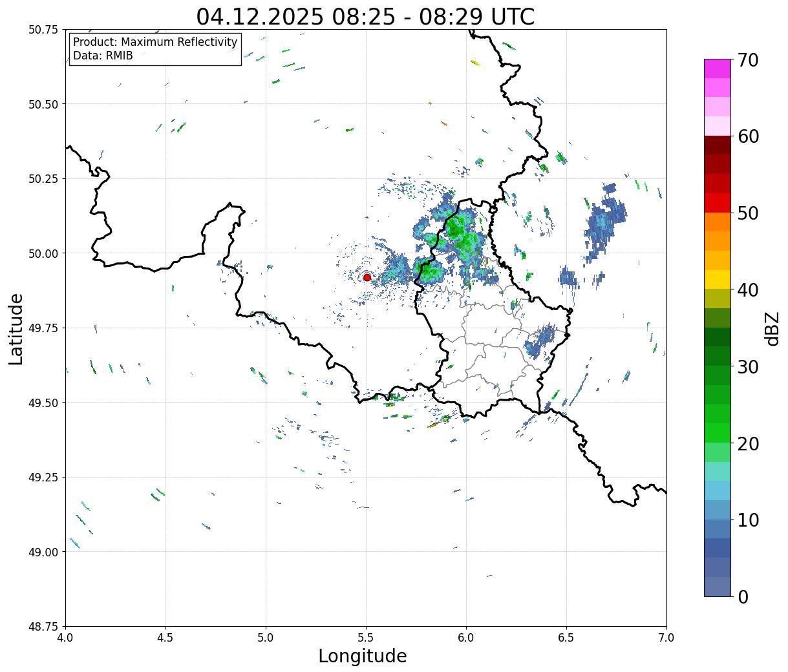Click the latitude tick label 50.75

tap(43, 30)
